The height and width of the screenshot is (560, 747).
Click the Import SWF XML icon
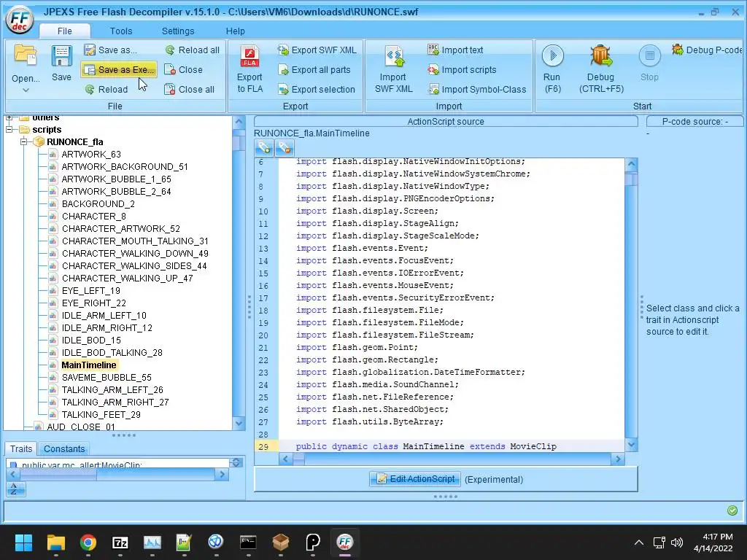(393, 57)
